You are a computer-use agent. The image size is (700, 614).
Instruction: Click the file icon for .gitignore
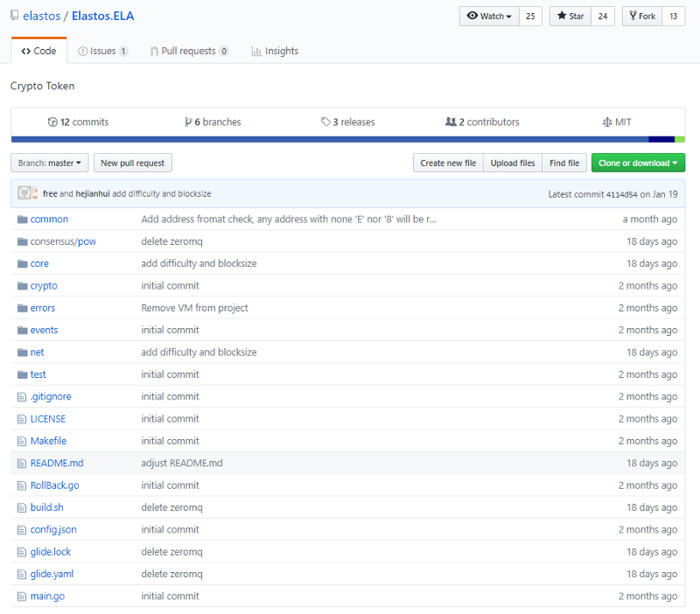(x=21, y=397)
